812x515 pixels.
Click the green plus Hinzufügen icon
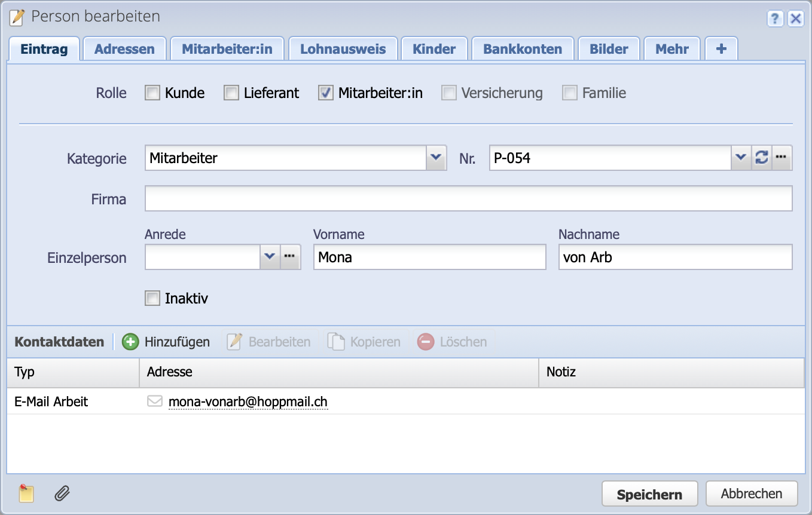pos(130,341)
